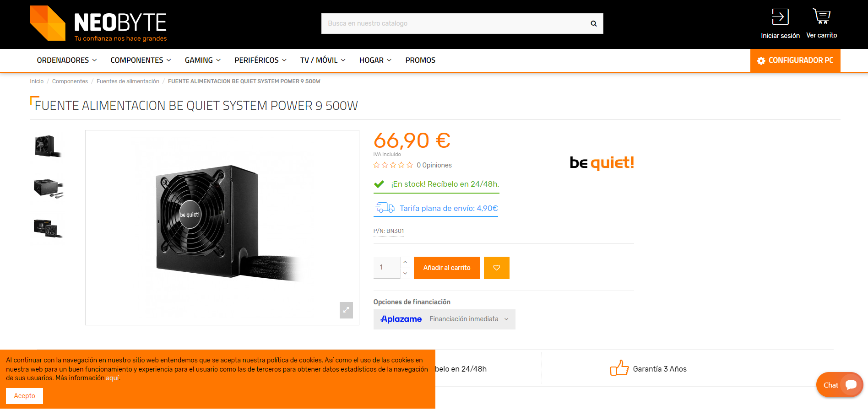Screen dimensions: 868x410
Task: Decrease quantity with the down arrow
Action: coord(405,273)
